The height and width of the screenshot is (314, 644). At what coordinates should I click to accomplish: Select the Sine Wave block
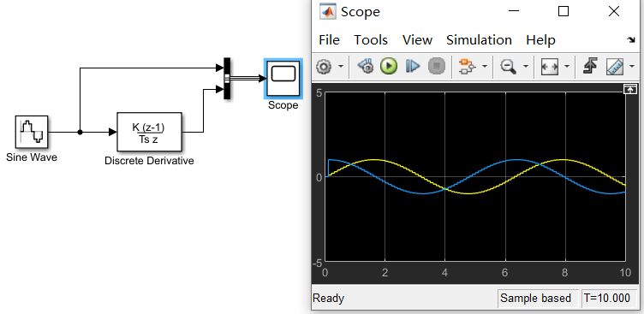tap(32, 132)
